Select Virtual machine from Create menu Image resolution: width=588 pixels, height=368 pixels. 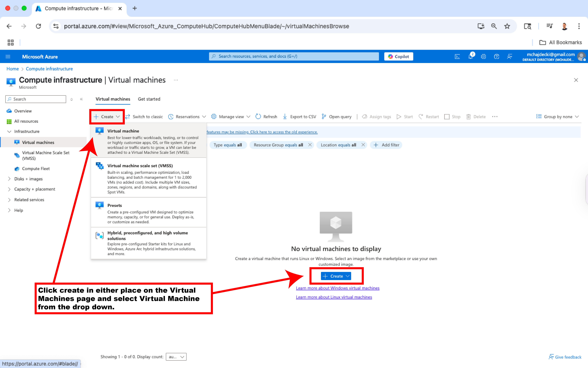point(148,140)
